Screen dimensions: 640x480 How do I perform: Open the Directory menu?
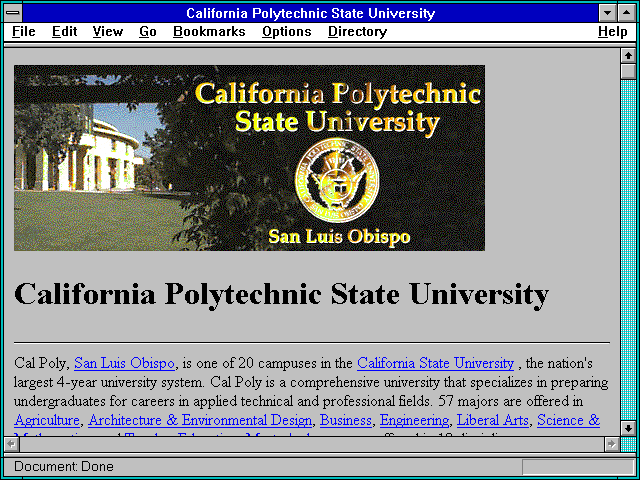[358, 32]
